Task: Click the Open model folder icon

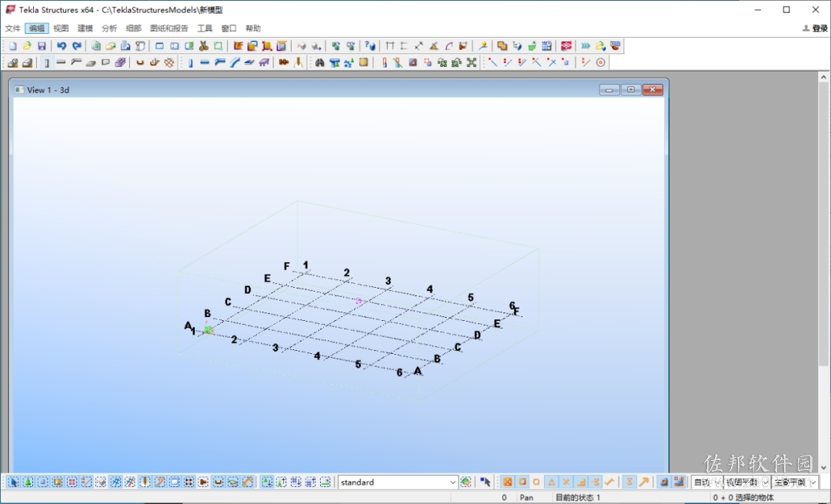Action: (x=27, y=46)
